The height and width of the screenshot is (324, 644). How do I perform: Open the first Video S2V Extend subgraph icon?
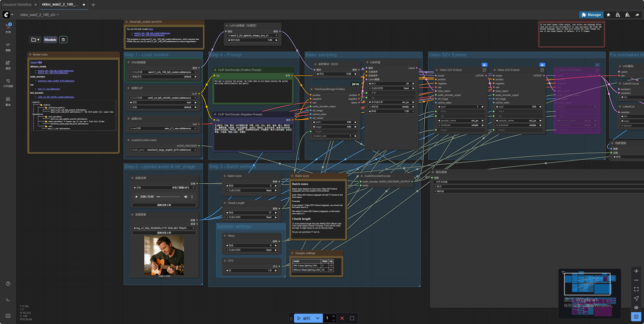484,70
